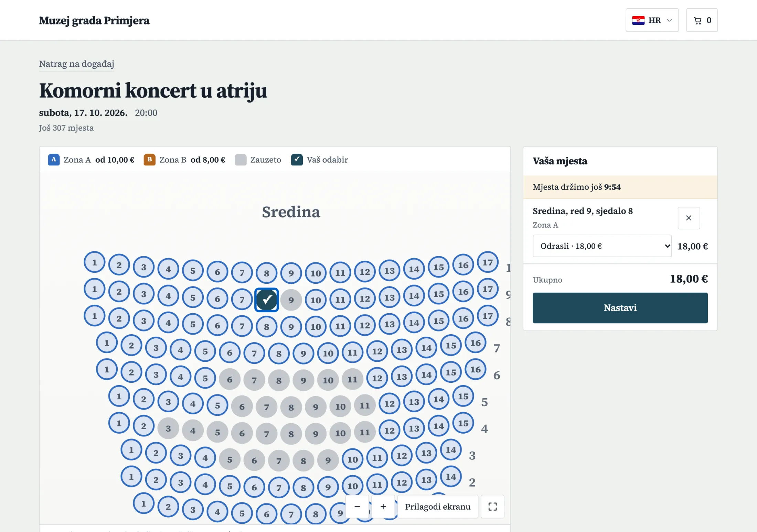Screen dimensions: 757x532
Task: Select seat 7 in row 9
Action: (x=242, y=300)
